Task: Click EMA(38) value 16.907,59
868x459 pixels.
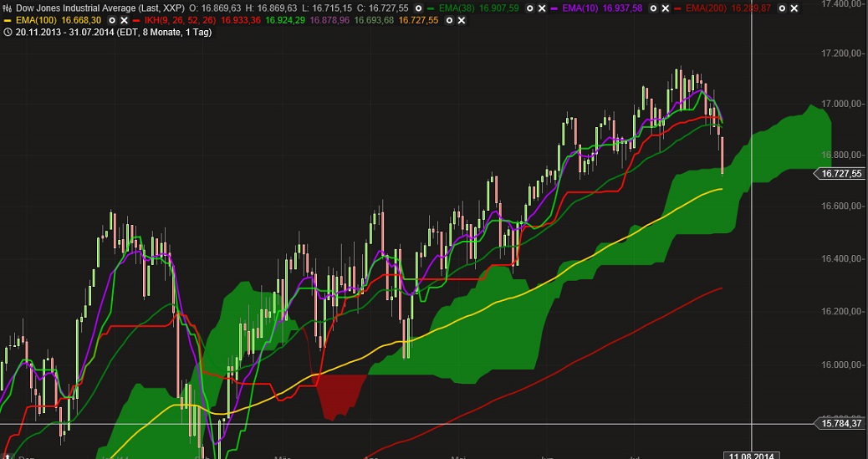Action: [498, 8]
